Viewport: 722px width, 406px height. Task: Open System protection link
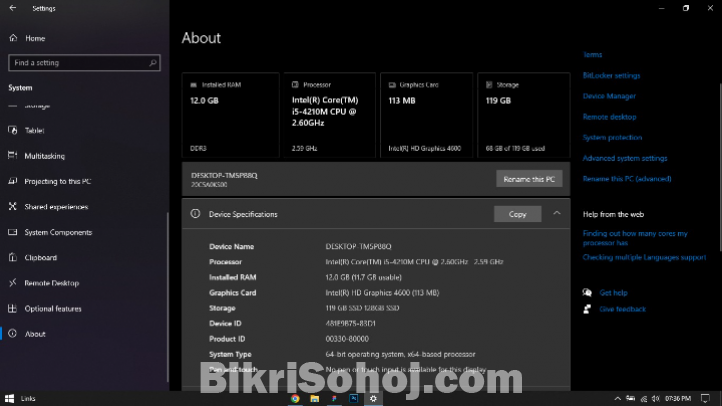[612, 138]
